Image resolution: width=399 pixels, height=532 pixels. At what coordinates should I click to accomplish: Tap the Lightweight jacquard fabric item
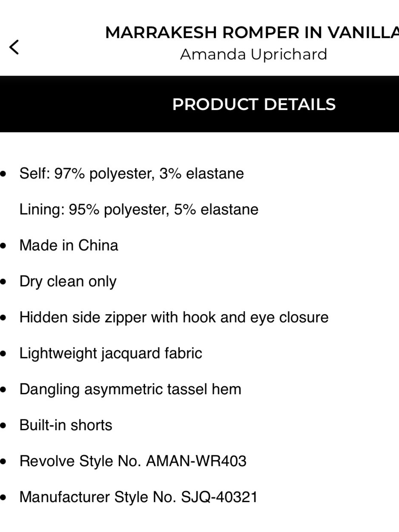(111, 353)
